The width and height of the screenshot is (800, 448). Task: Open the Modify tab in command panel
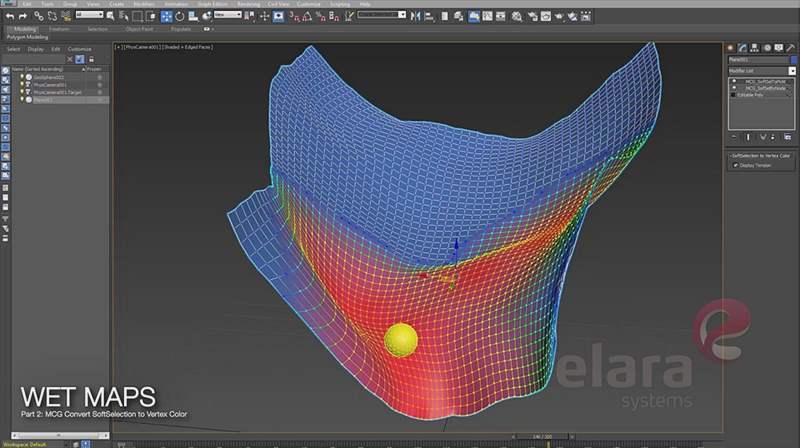pos(744,47)
